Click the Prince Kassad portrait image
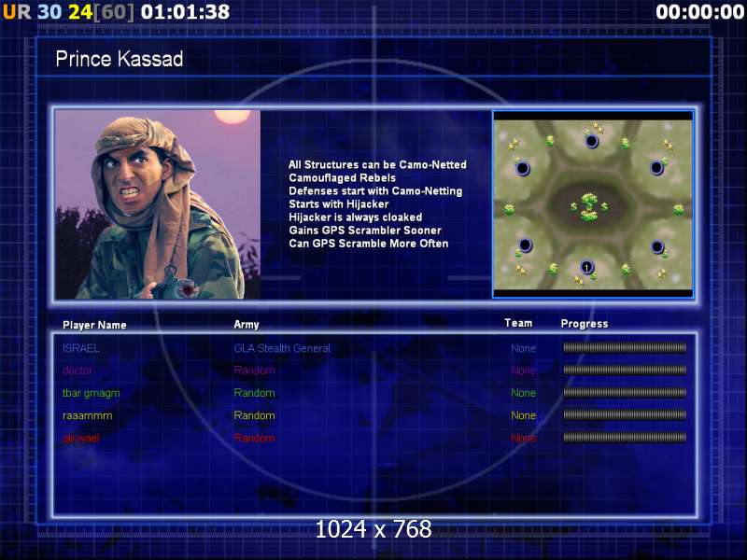The height and width of the screenshot is (560, 747). pos(158,204)
